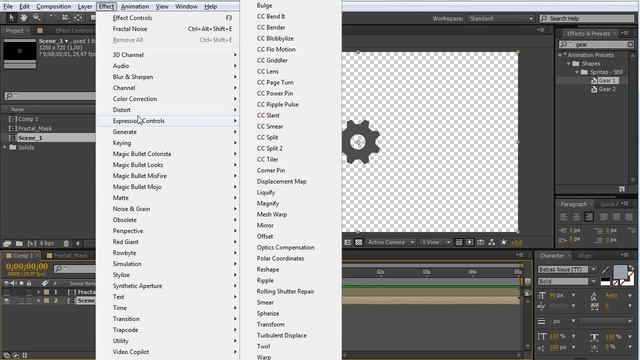The width and height of the screenshot is (640, 360).
Task: Choose Optics Compensation in Distort submenu
Action: click(x=285, y=247)
